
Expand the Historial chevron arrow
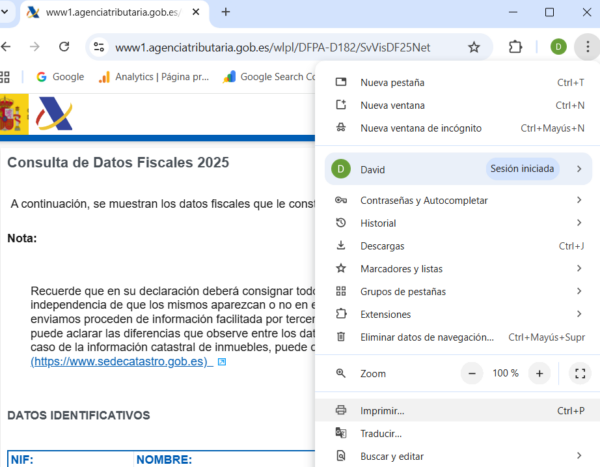579,222
